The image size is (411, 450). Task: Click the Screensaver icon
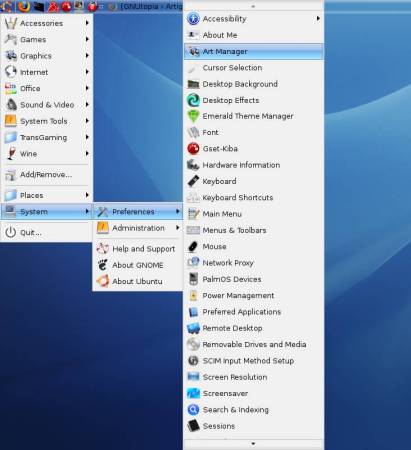[x=193, y=393]
